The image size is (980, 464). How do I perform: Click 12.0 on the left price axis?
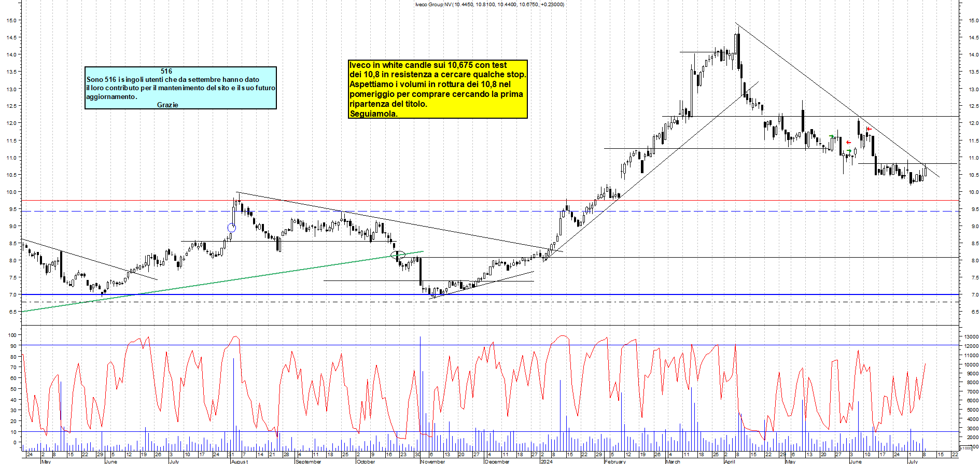pyautogui.click(x=11, y=123)
